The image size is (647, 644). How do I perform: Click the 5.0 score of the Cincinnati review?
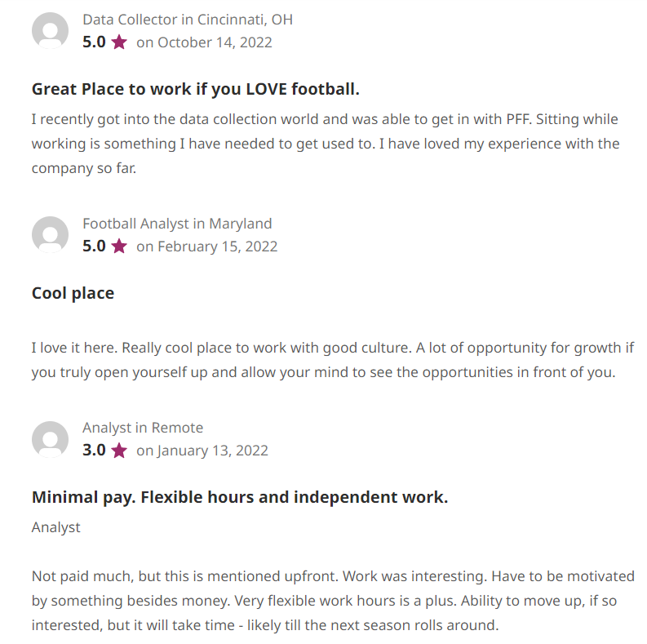pos(94,42)
